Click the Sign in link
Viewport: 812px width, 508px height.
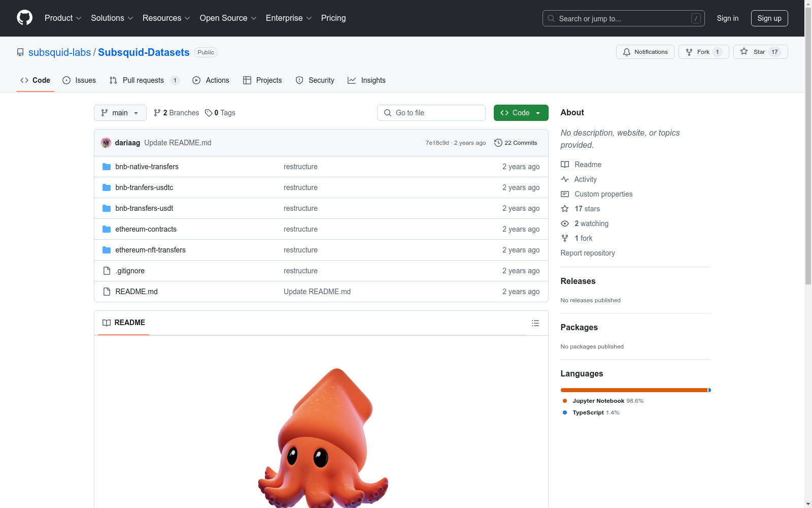(x=728, y=18)
